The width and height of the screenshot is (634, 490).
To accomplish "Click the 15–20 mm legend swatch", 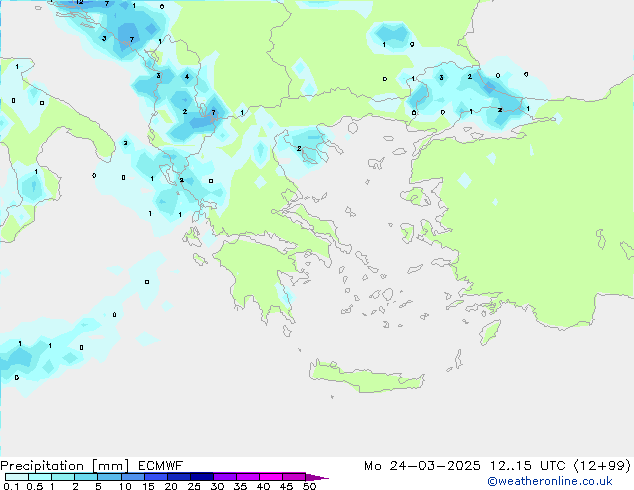I will [x=155, y=477].
